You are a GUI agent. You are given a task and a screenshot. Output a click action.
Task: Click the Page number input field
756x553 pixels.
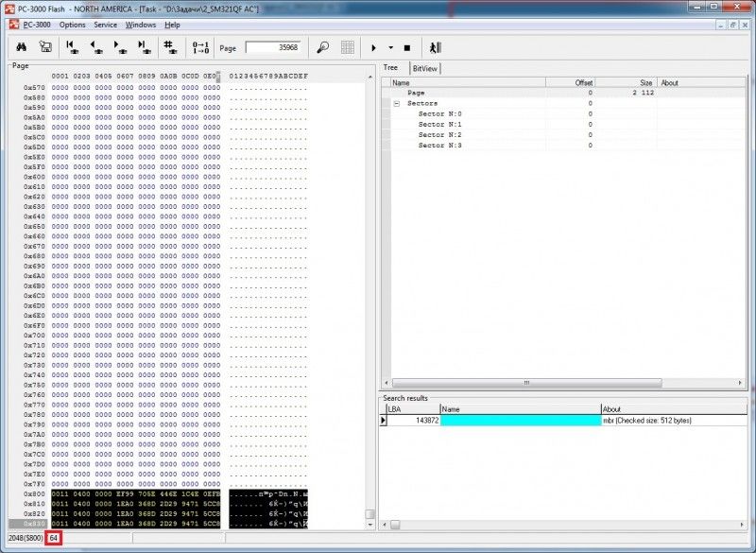pos(273,47)
